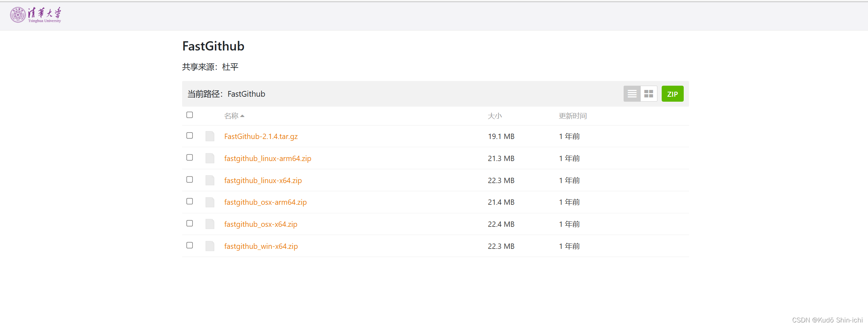Sort by 名称 column header
Screen dimensions: 868x326
coord(234,116)
